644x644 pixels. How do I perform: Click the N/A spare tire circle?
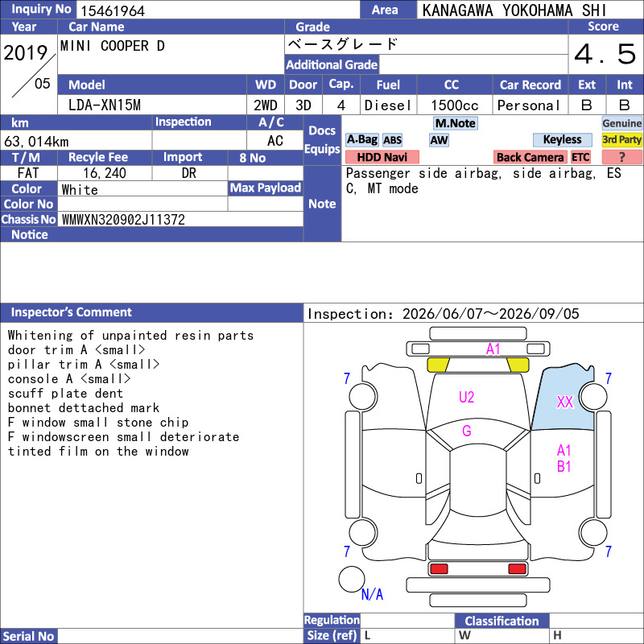(x=352, y=579)
